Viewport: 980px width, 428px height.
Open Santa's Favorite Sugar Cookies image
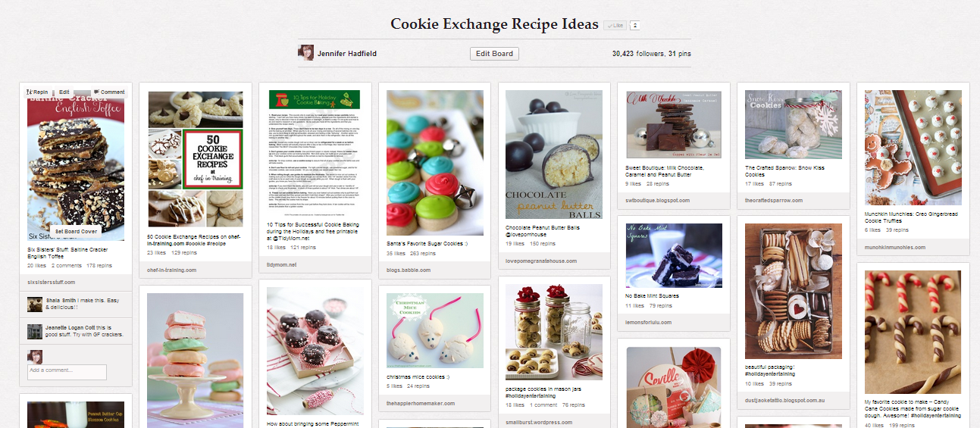[x=435, y=163]
